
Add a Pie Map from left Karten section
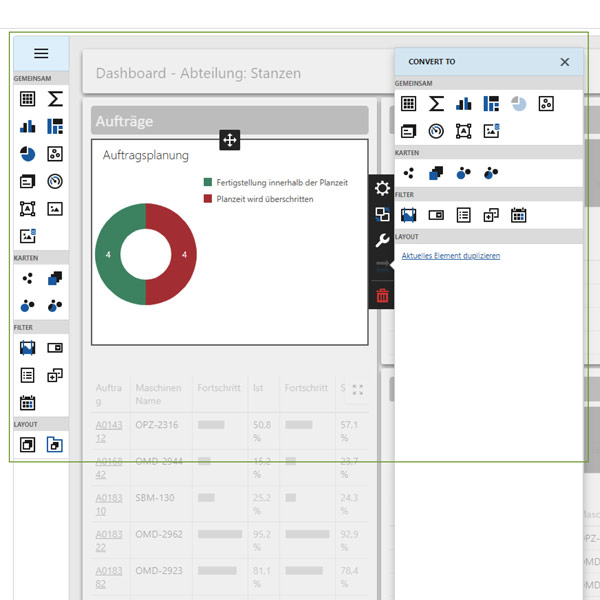pos(55,306)
